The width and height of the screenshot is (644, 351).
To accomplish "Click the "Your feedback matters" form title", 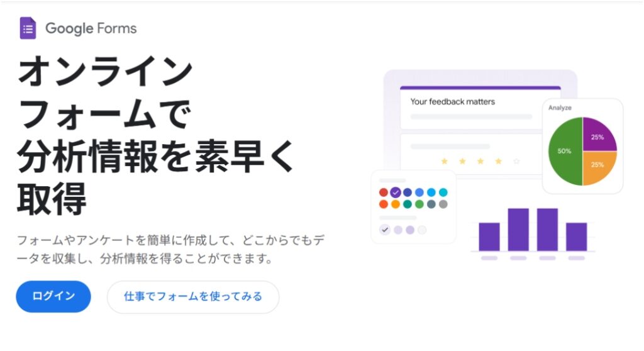I will 453,101.
